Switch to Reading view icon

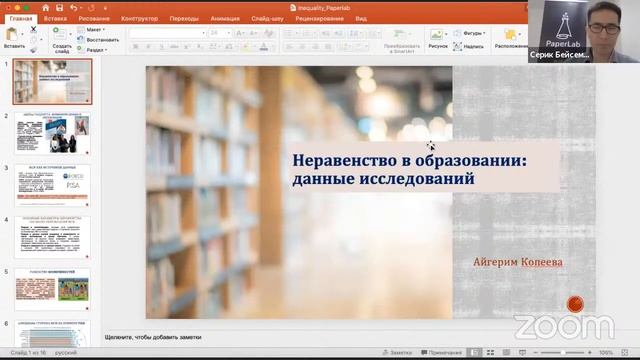tap(506, 352)
